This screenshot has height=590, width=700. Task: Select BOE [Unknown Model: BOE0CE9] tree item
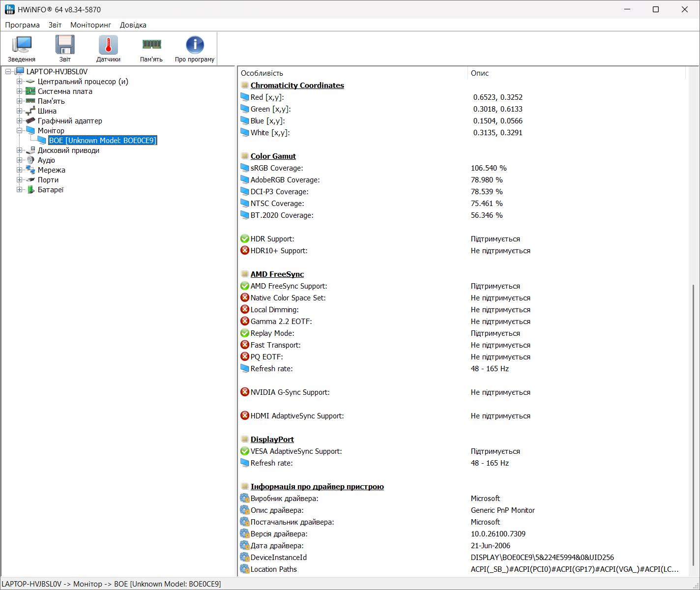tap(103, 141)
